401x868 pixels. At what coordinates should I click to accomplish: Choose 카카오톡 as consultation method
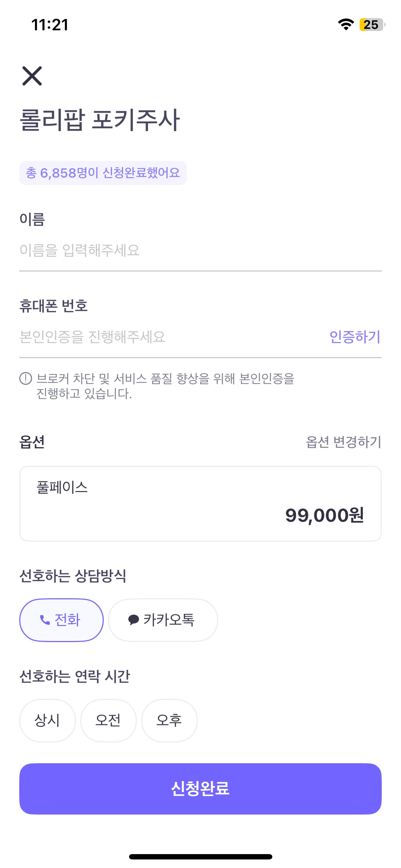(163, 620)
